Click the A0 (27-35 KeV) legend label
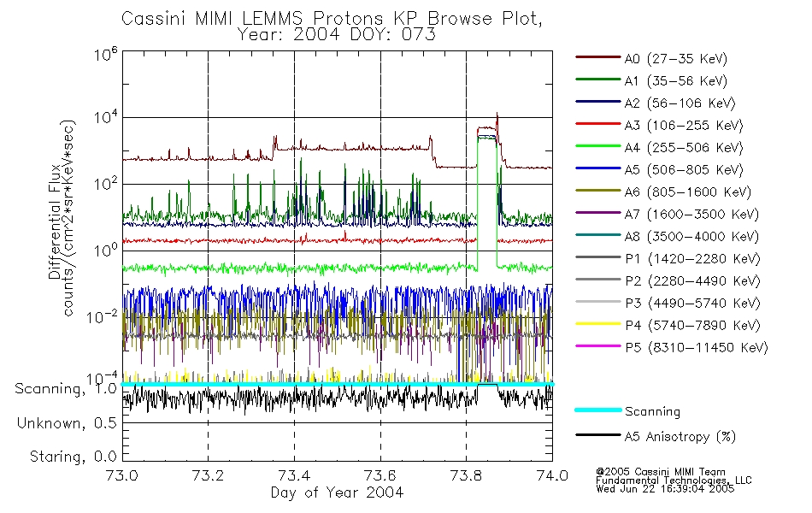Image resolution: width=812 pixels, height=513 pixels. pos(675,59)
